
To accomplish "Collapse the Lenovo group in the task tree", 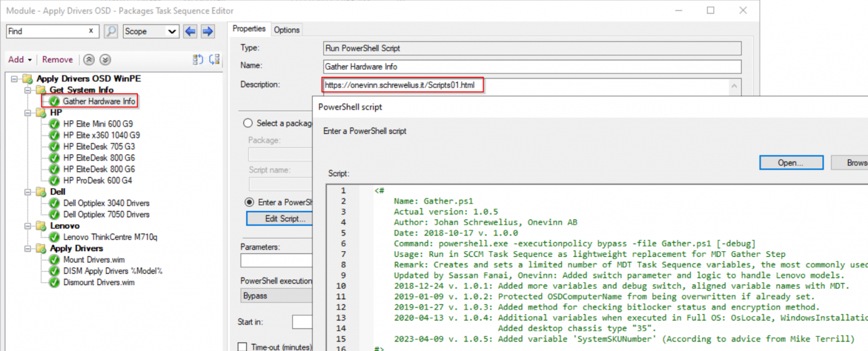I will tap(27, 226).
